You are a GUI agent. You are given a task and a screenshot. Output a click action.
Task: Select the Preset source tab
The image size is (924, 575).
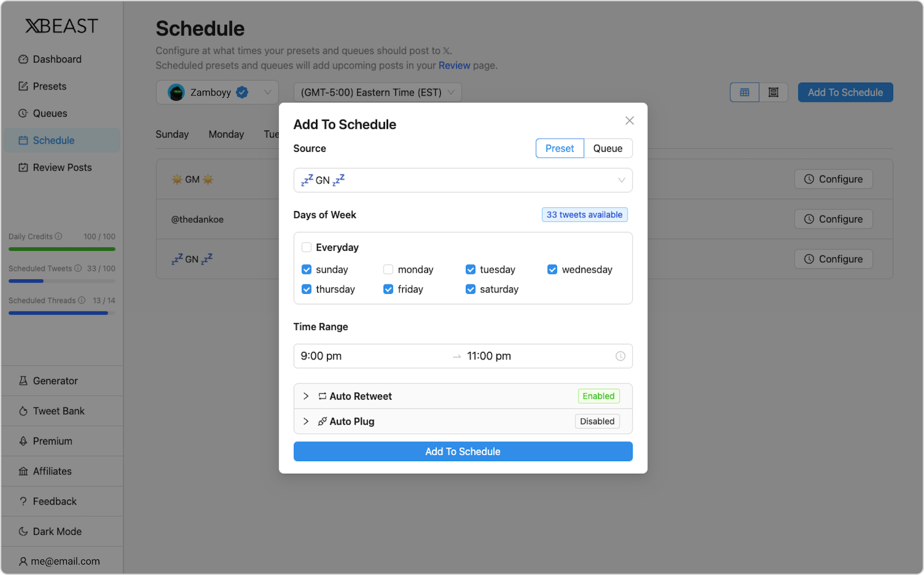[x=559, y=148]
